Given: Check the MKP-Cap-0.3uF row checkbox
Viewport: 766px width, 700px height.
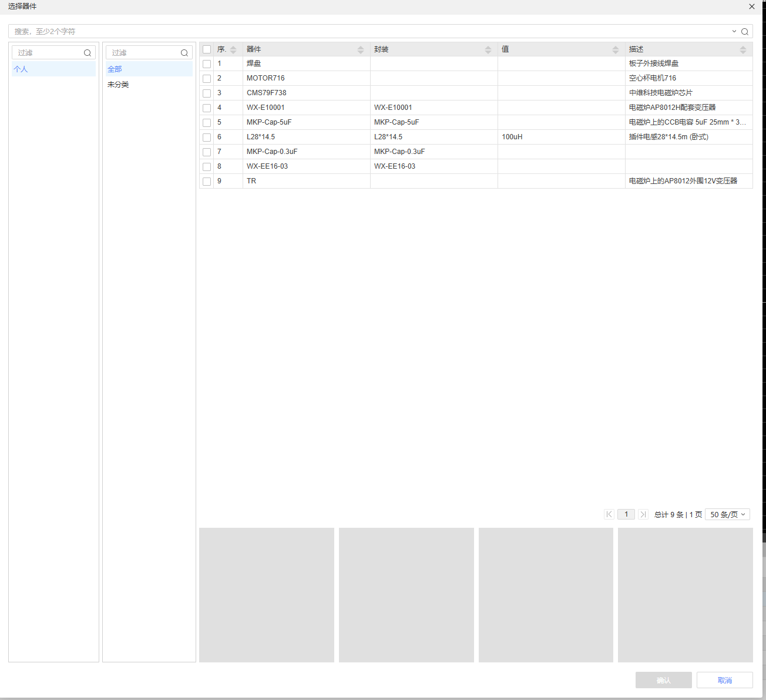Looking at the screenshot, I should pos(207,152).
